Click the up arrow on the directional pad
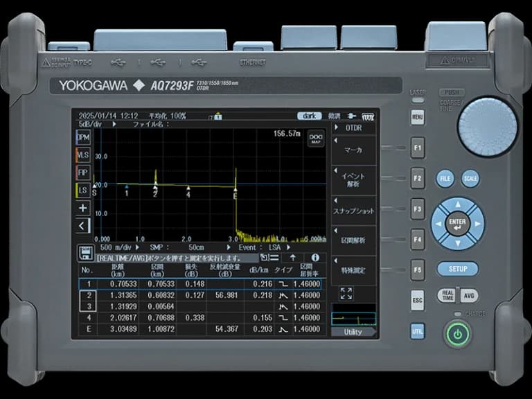The width and height of the screenshot is (532, 399). click(x=458, y=204)
